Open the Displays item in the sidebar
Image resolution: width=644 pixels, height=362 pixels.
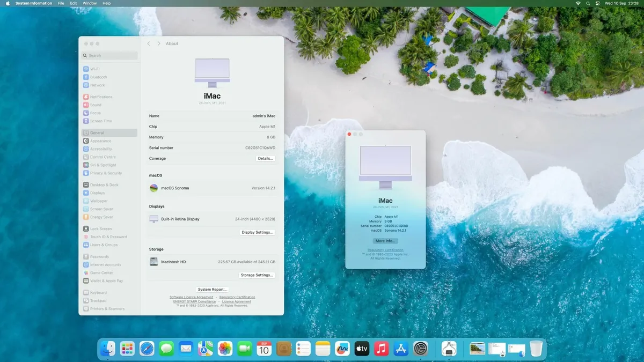109,193
